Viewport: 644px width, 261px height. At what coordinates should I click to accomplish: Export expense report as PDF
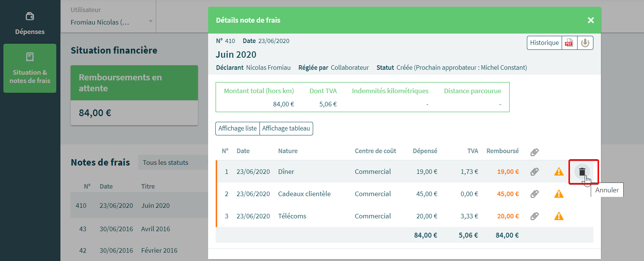pos(569,43)
